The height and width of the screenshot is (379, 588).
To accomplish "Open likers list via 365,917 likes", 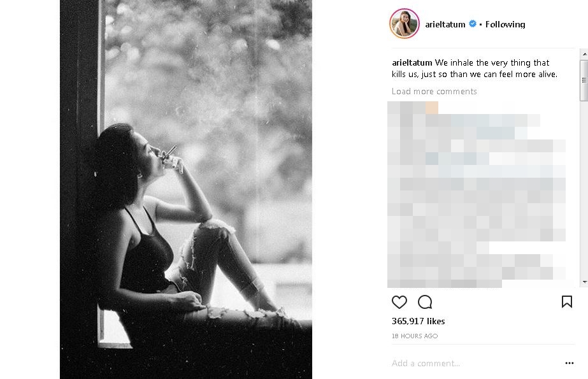I will point(418,321).
